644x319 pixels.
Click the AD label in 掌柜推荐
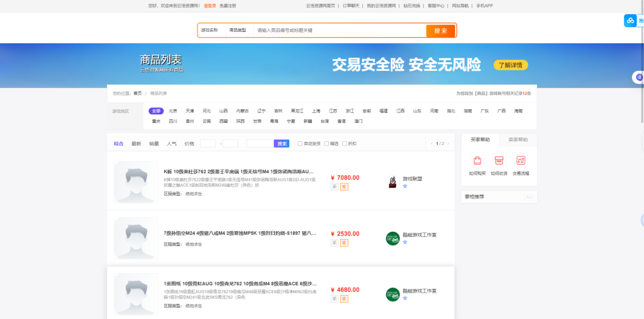point(528,197)
